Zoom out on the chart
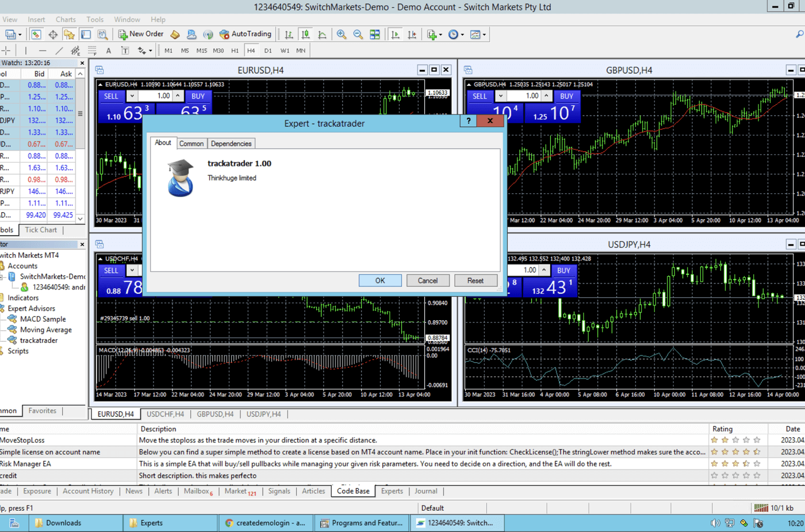This screenshot has height=532, width=805. pyautogui.click(x=358, y=35)
